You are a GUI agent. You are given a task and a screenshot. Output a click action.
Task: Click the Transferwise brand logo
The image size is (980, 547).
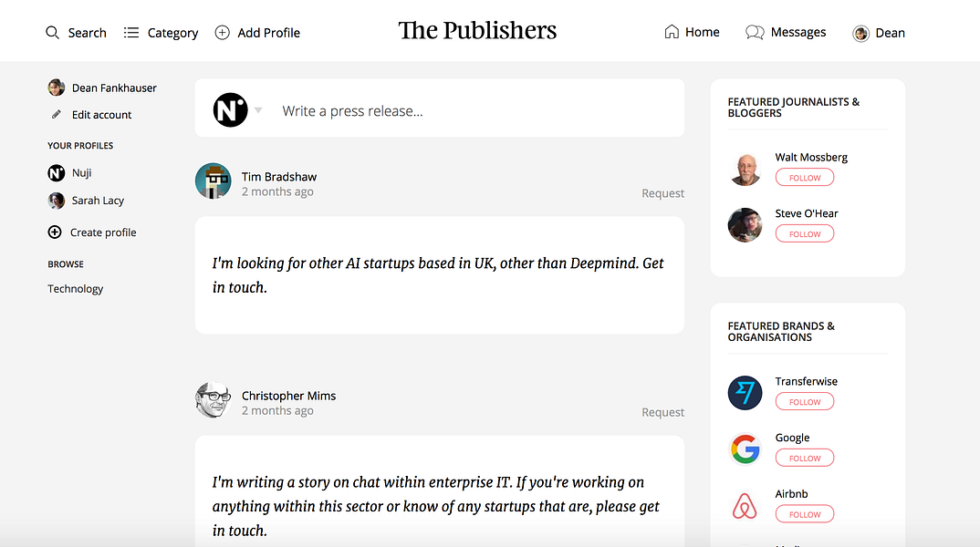pyautogui.click(x=745, y=392)
